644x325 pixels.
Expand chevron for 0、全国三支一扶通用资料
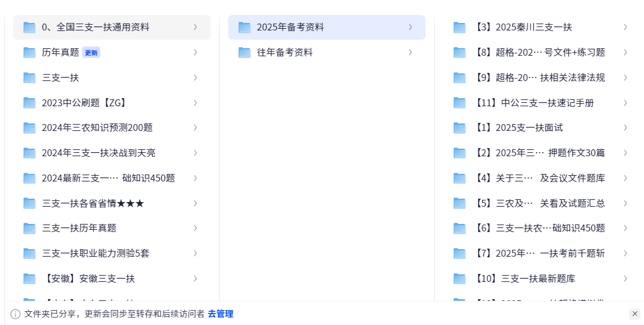196,27
